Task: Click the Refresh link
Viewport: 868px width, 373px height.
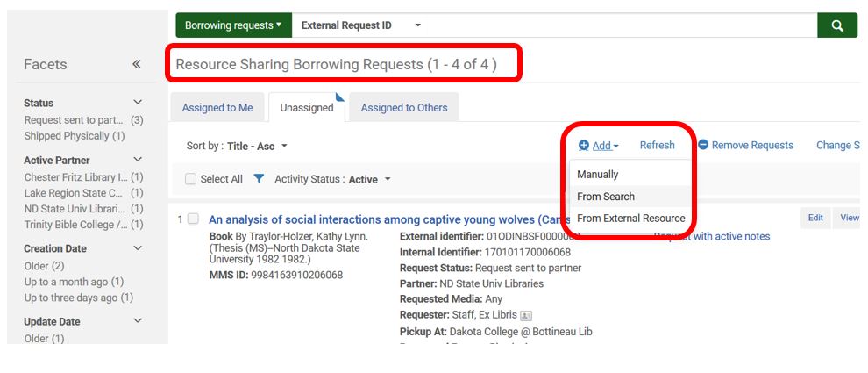Action: pos(657,146)
